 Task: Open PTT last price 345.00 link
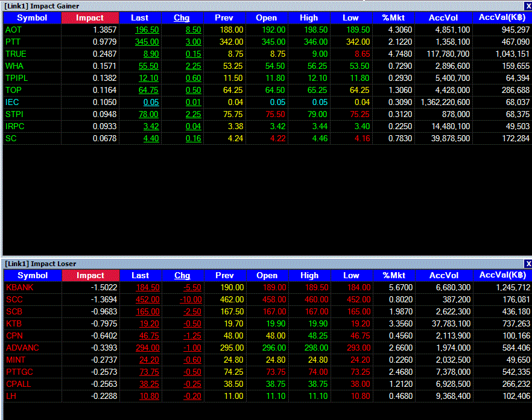tap(147, 42)
